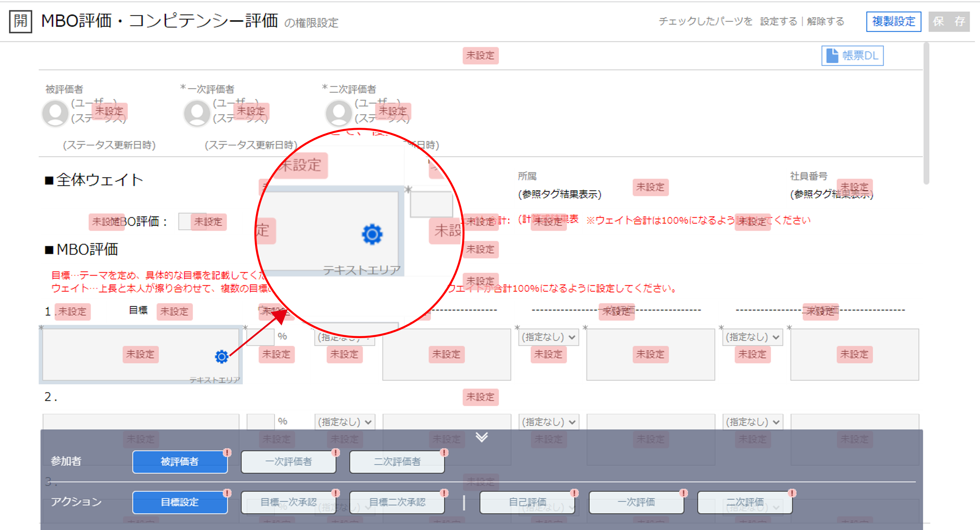
Task: Click the red alert badge on 被評価者
Action: pyautogui.click(x=227, y=452)
